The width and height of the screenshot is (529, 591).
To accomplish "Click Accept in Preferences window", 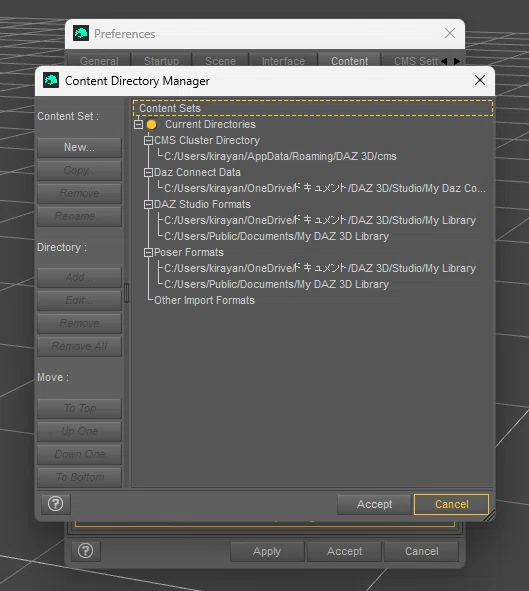I will pyautogui.click(x=344, y=551).
